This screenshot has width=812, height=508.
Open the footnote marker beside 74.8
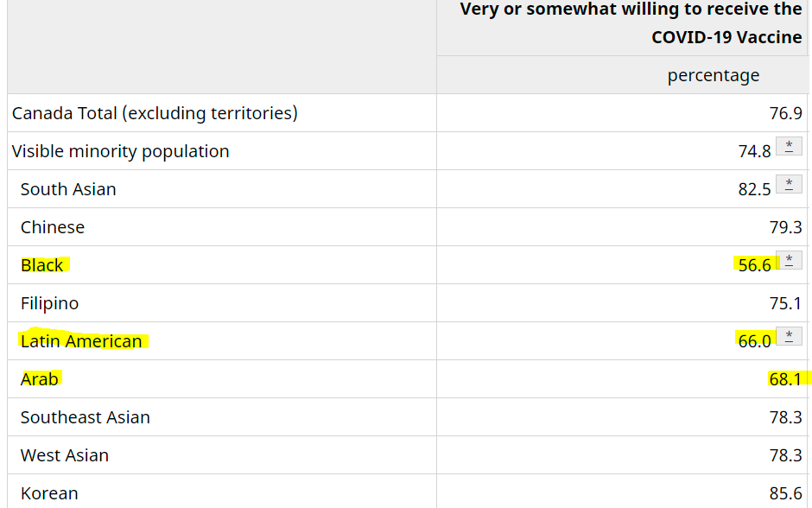789,146
